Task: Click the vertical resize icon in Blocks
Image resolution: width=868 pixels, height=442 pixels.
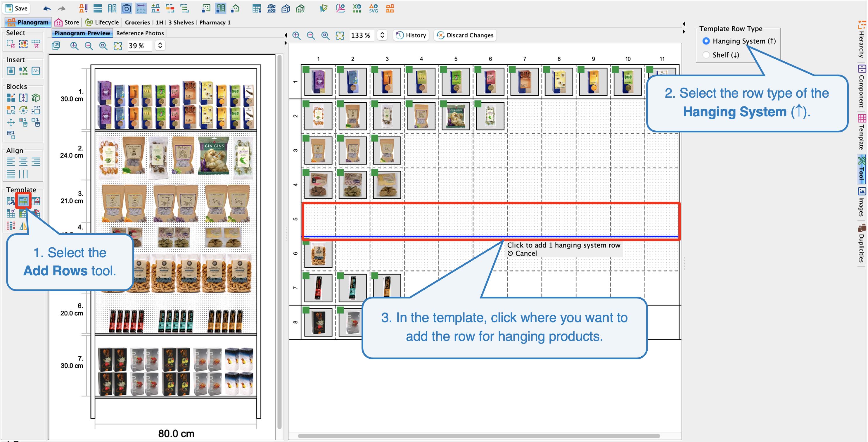Action: [23, 98]
